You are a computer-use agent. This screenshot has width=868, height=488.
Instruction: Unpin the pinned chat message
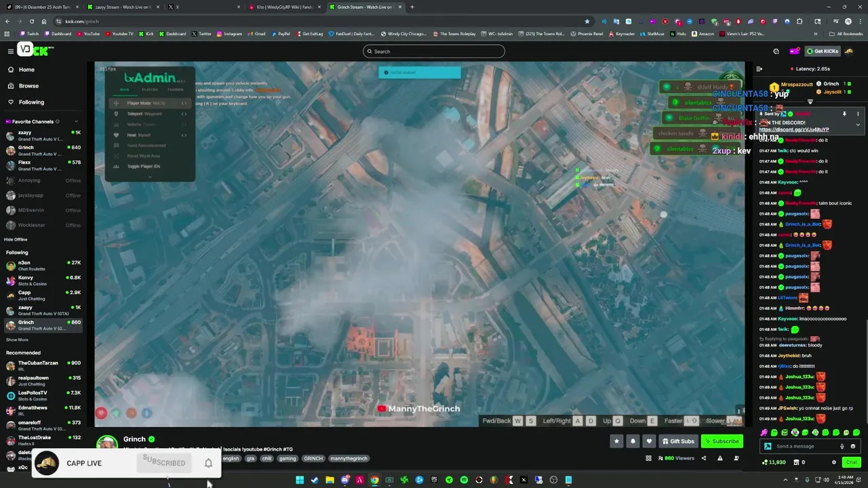(844, 114)
